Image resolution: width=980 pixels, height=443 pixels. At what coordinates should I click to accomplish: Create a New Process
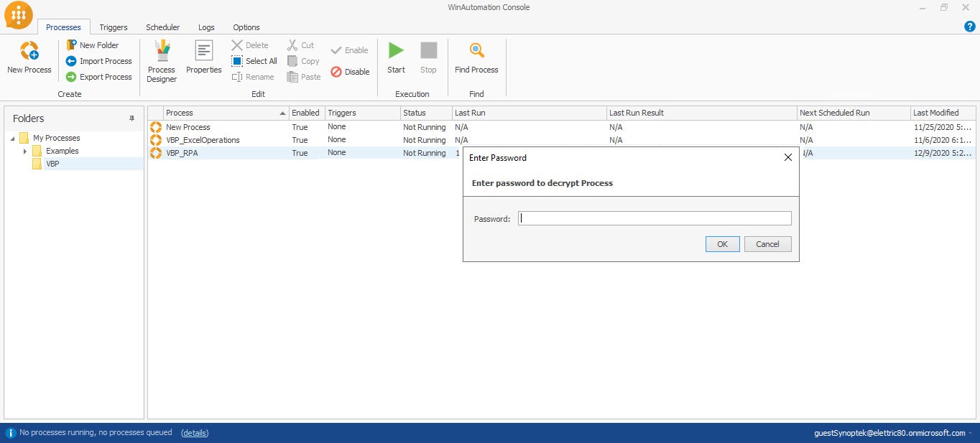(28, 57)
